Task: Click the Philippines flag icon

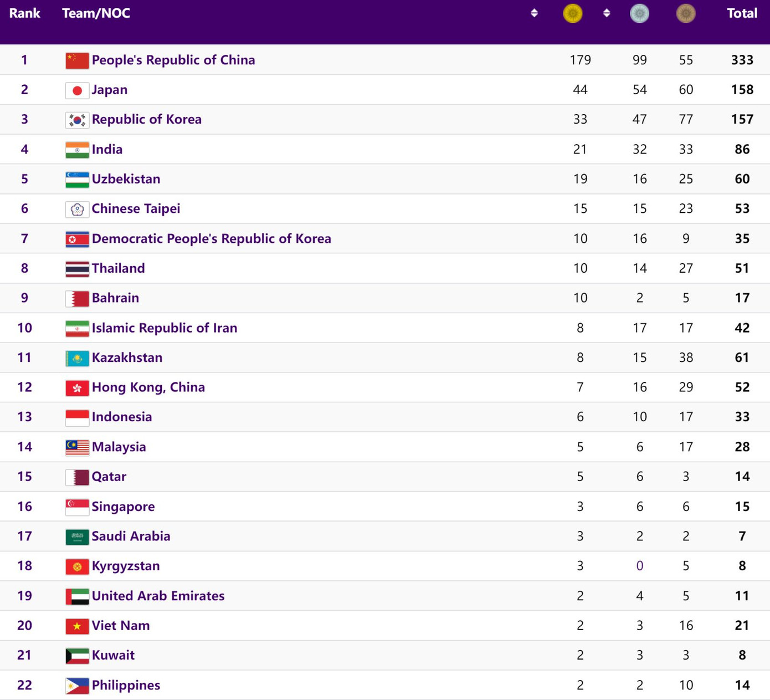Action: tap(77, 685)
